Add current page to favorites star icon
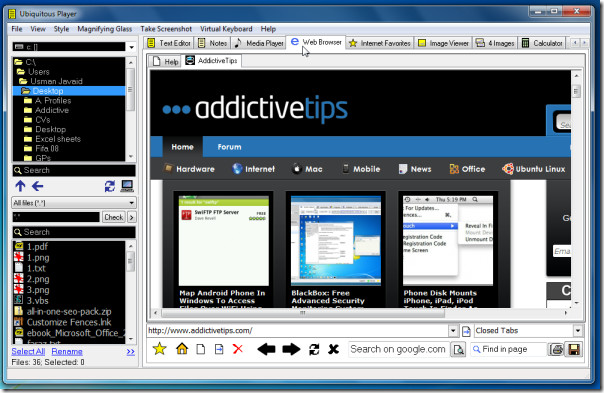The width and height of the screenshot is (604, 393). coord(159,349)
